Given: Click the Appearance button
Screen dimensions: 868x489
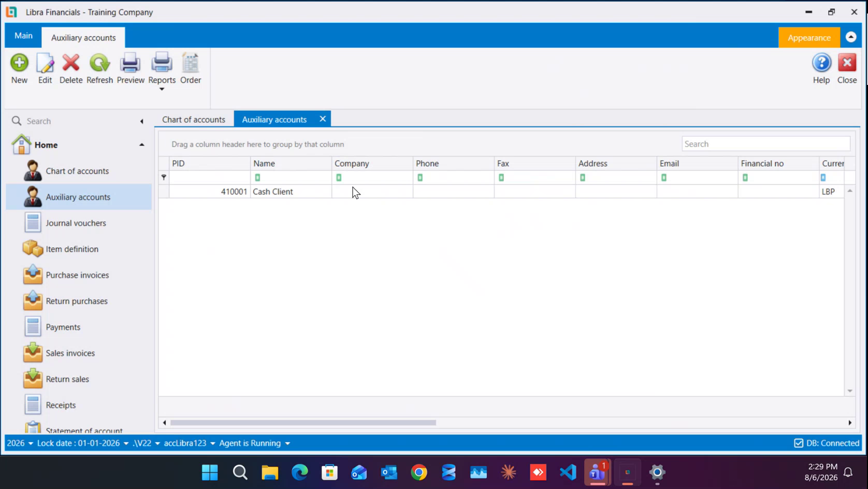Looking at the screenshot, I should tap(809, 37).
